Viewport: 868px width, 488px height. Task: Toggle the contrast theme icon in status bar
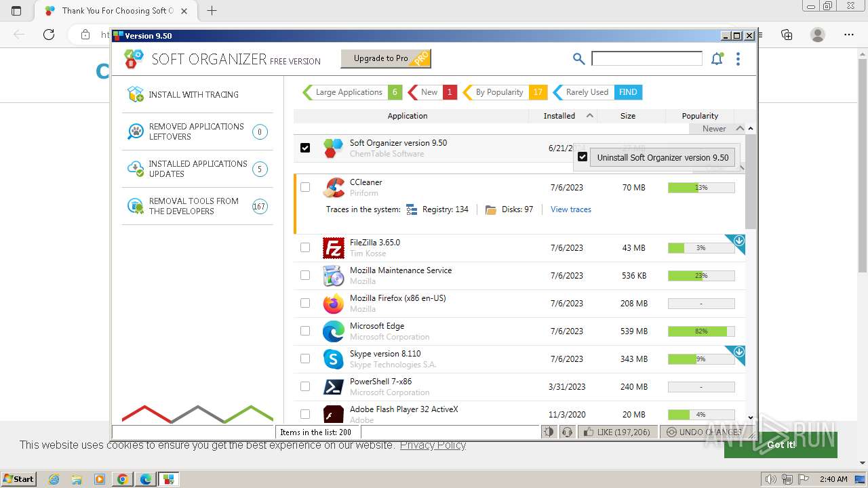tap(549, 432)
